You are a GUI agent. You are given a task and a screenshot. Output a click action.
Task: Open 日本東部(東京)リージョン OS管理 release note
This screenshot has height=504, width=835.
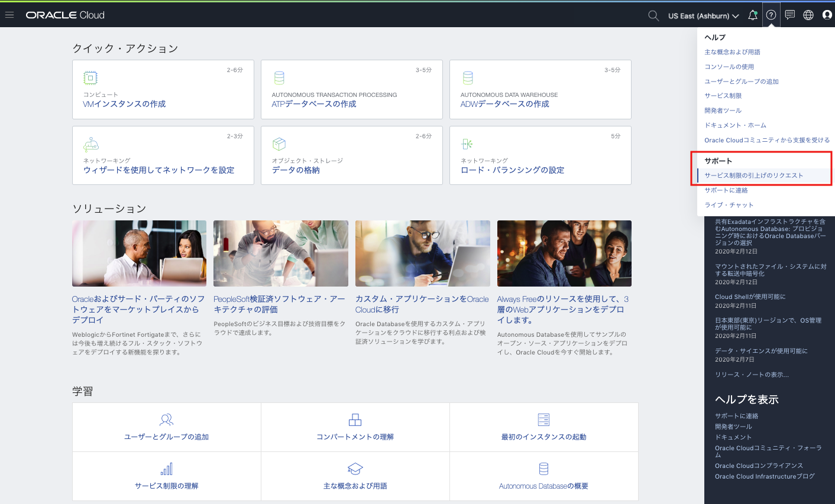pyautogui.click(x=768, y=324)
